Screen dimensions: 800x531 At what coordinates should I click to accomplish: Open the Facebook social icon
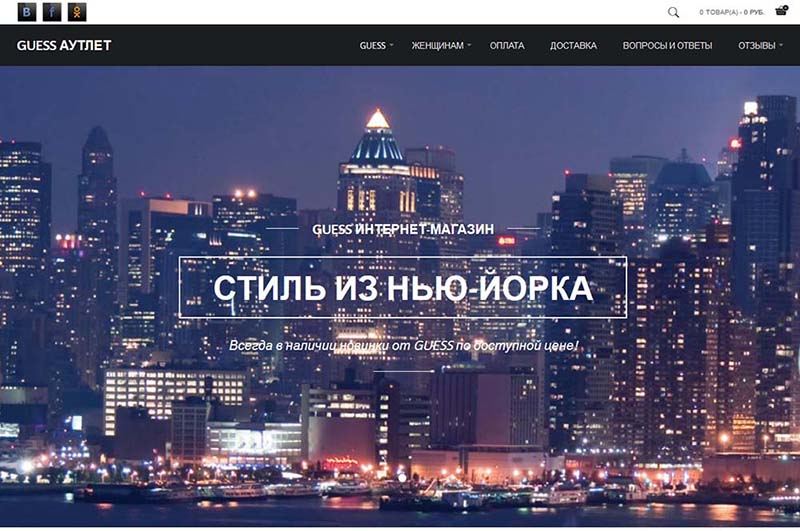pos(52,12)
